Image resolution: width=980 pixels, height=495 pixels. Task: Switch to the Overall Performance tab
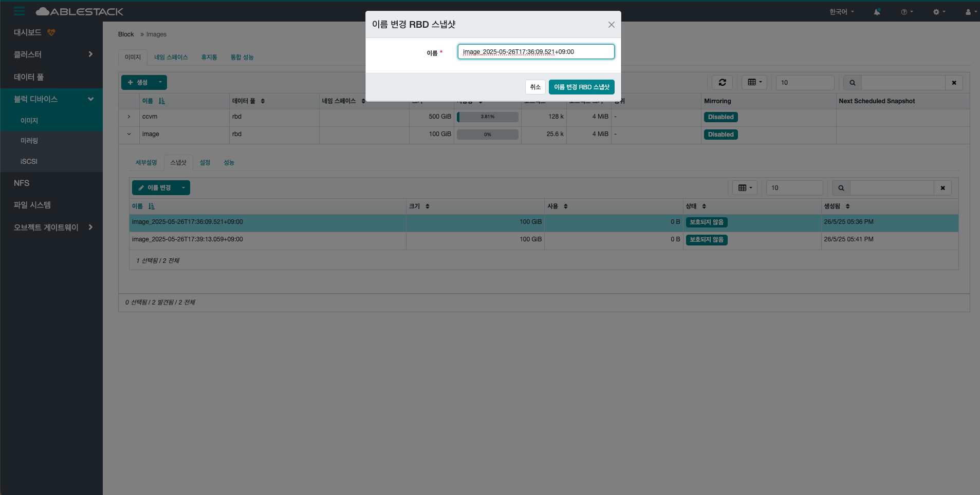click(x=242, y=58)
